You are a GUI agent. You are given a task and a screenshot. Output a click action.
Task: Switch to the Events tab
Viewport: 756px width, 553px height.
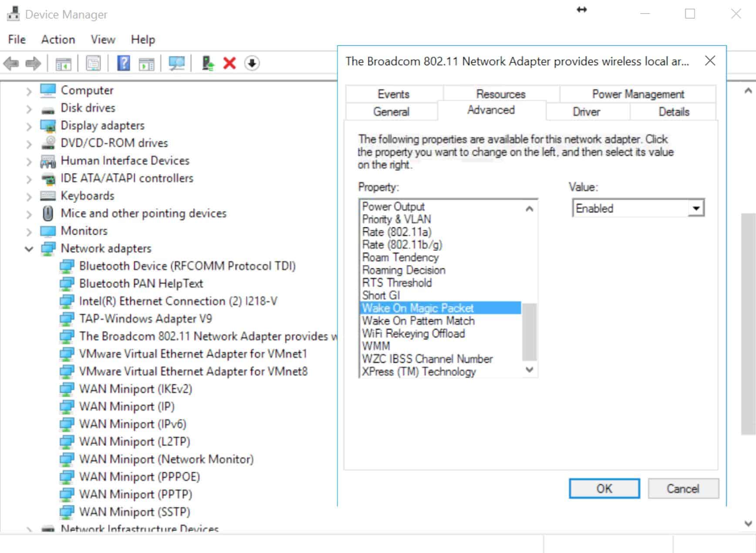click(x=393, y=94)
